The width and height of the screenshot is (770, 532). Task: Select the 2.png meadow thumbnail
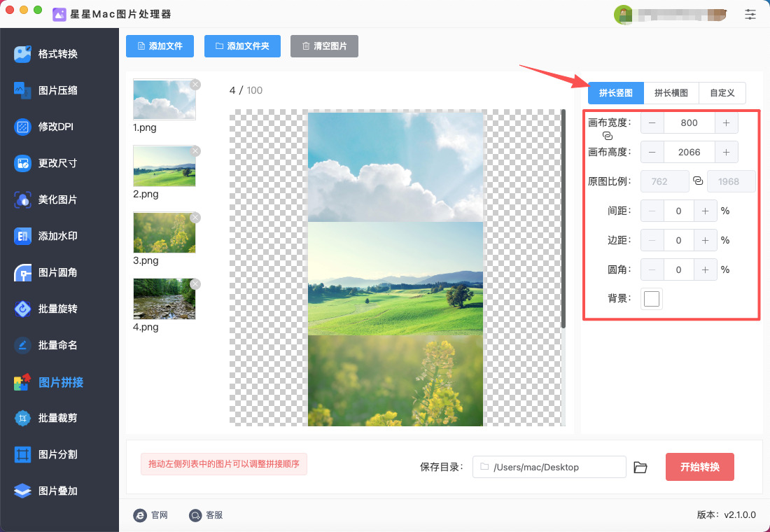pos(164,166)
